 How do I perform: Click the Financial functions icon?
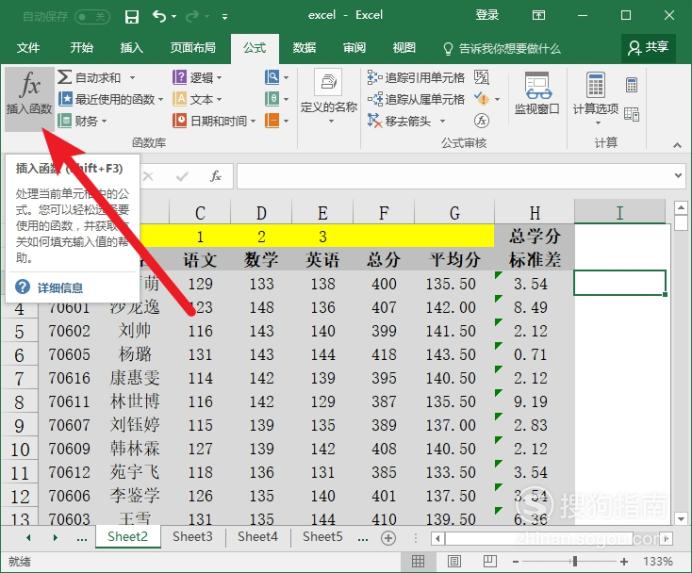[65, 121]
